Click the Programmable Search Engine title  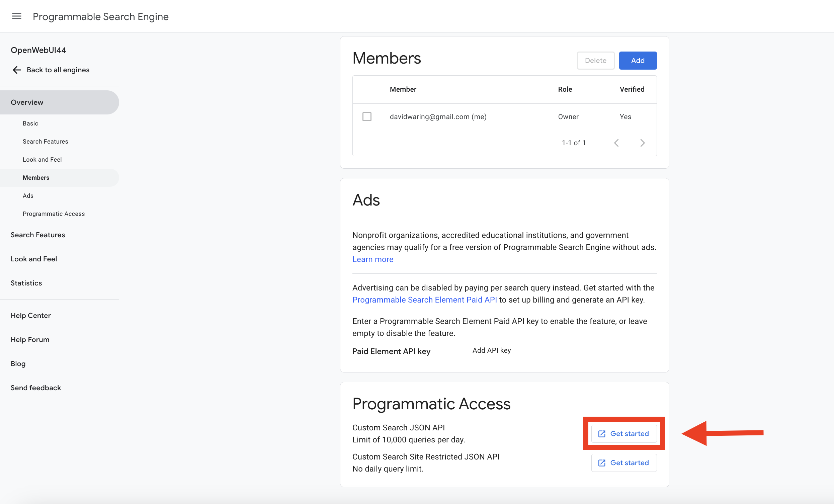(100, 17)
